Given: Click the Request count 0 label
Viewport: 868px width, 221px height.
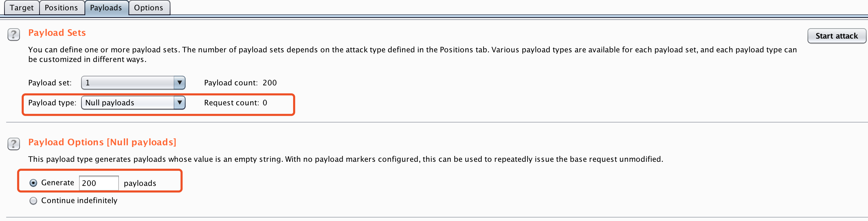Looking at the screenshot, I should tap(235, 102).
